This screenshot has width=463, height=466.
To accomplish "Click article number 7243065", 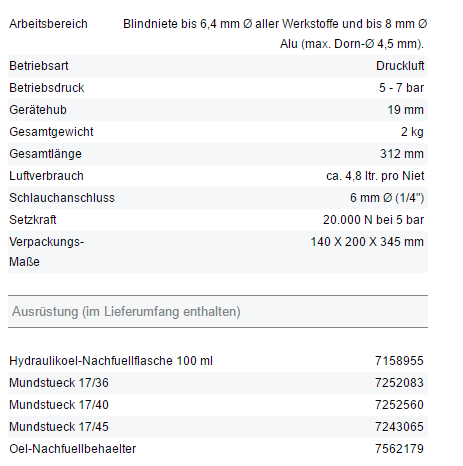I will click(399, 427).
